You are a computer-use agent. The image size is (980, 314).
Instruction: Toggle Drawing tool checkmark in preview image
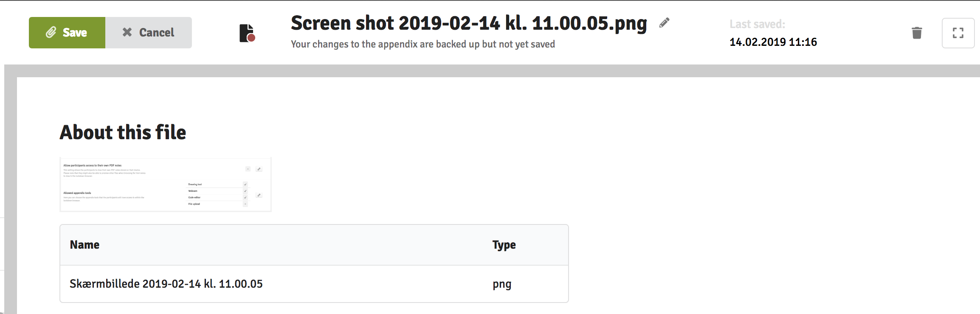click(x=245, y=184)
